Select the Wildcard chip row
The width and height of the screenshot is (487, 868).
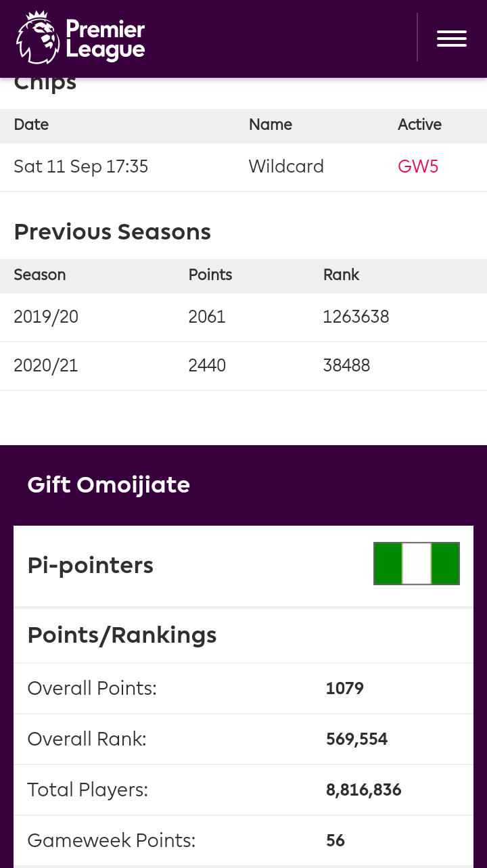(x=243, y=167)
